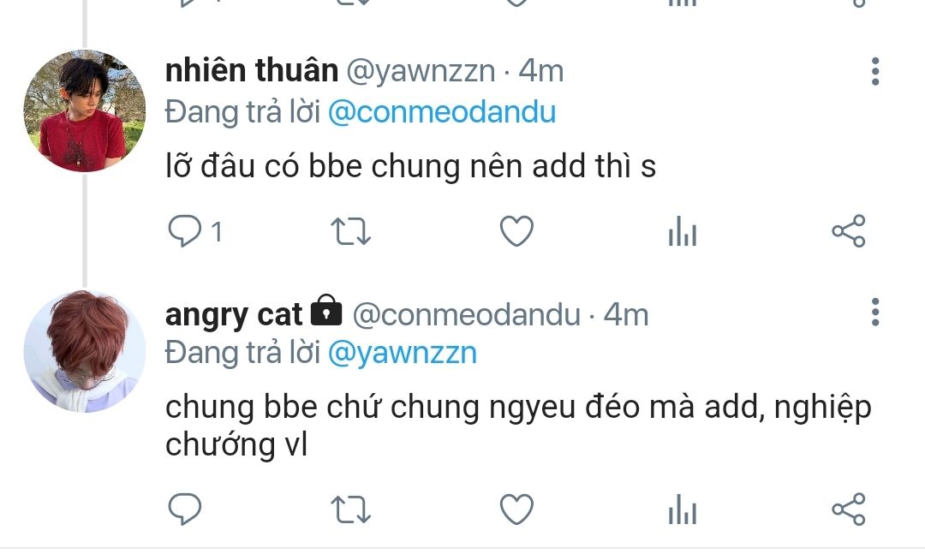Reply to angry cat's tweet
Screen dimensions: 925x560
[185, 509]
